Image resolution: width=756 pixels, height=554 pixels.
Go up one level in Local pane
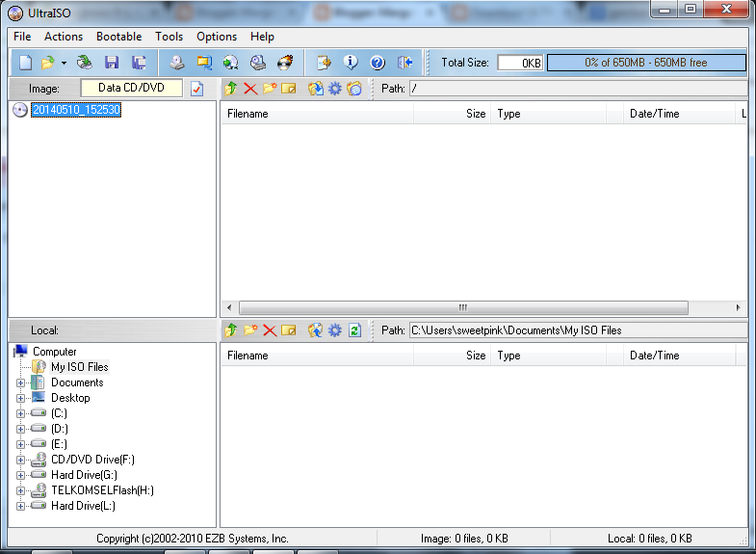pos(231,330)
